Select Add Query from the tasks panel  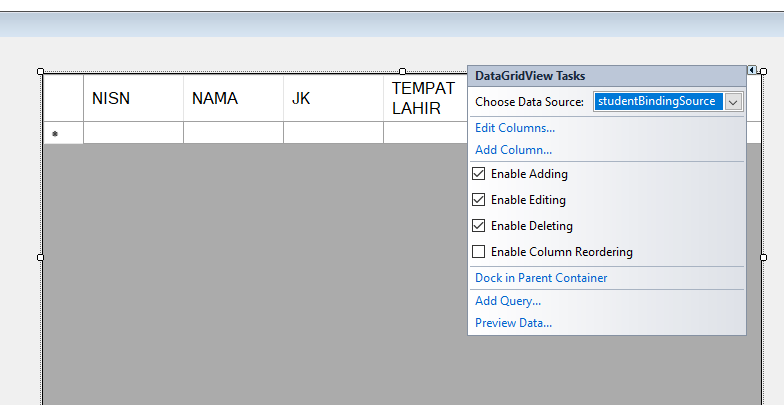(508, 301)
